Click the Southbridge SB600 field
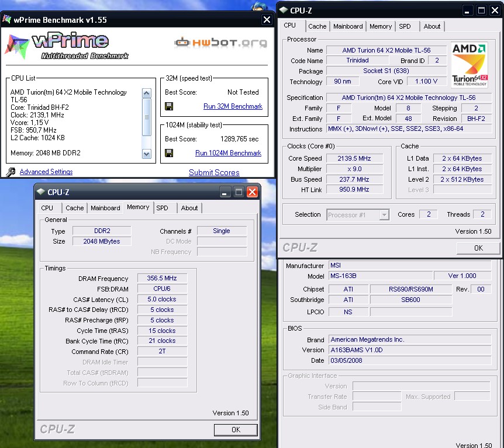504x448 pixels. click(411, 300)
